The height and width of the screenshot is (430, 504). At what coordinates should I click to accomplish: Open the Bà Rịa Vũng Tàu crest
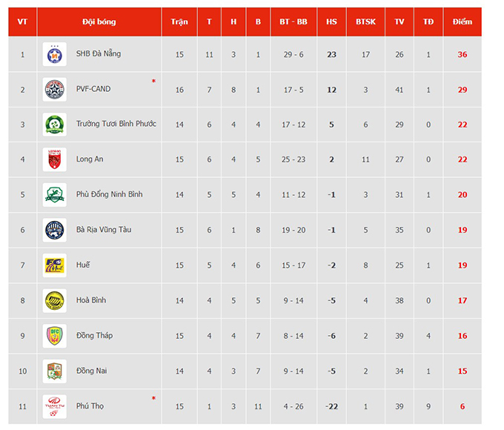(x=55, y=230)
